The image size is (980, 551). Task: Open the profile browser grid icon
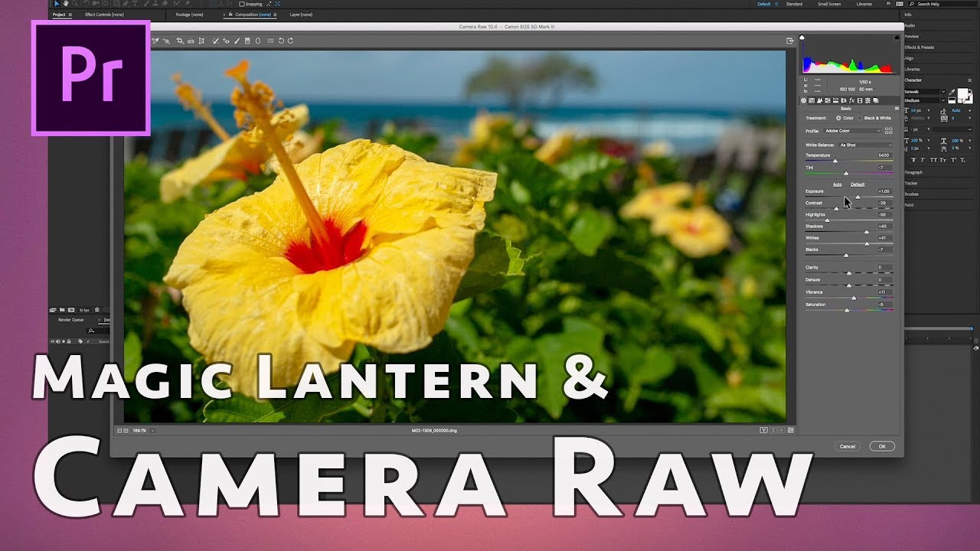click(x=889, y=131)
